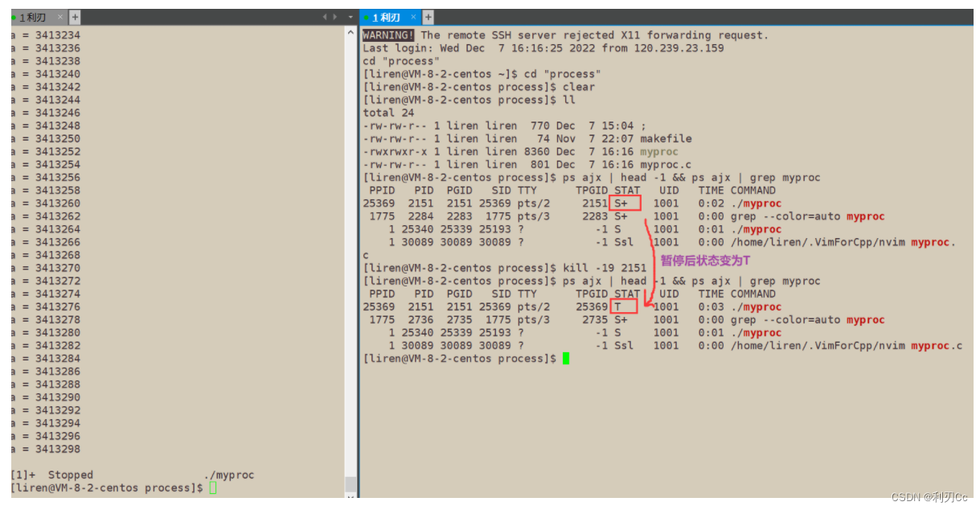
Task: Switch to the left pane's 1 利刃 tab
Action: click(x=34, y=17)
